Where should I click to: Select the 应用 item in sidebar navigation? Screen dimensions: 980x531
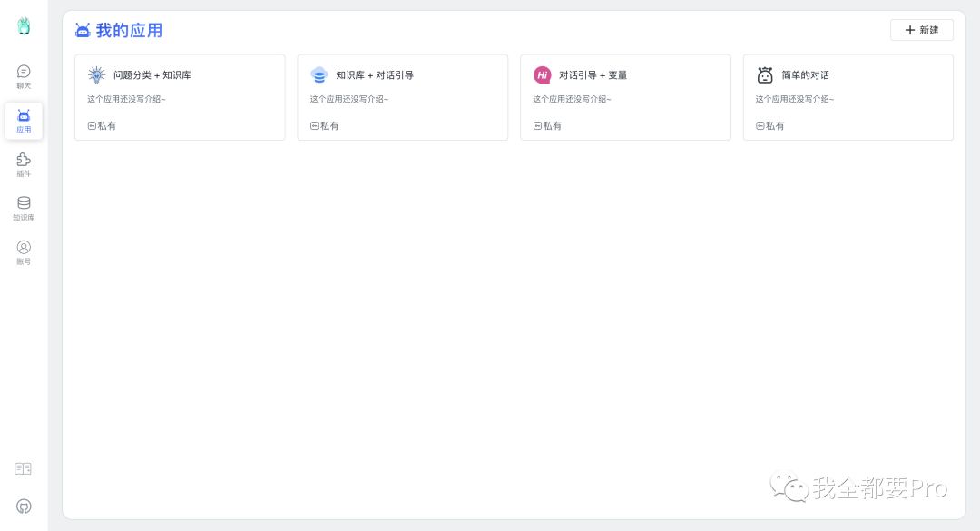[23, 118]
